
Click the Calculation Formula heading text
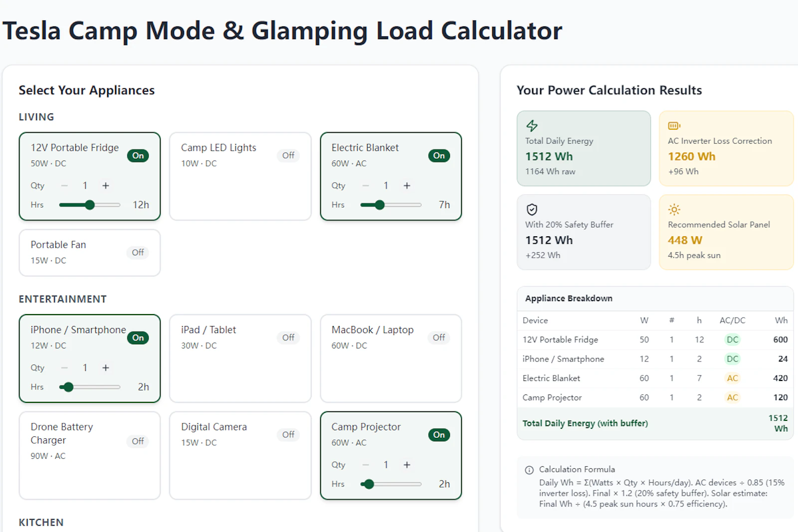pyautogui.click(x=577, y=470)
